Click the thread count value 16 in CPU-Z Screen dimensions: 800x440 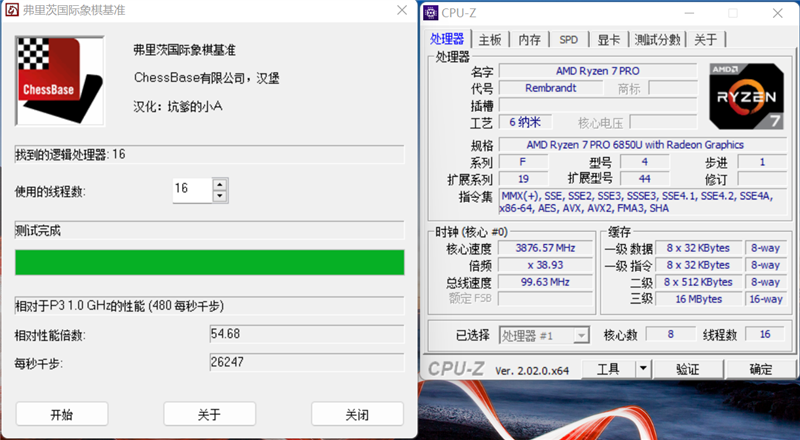pos(765,334)
